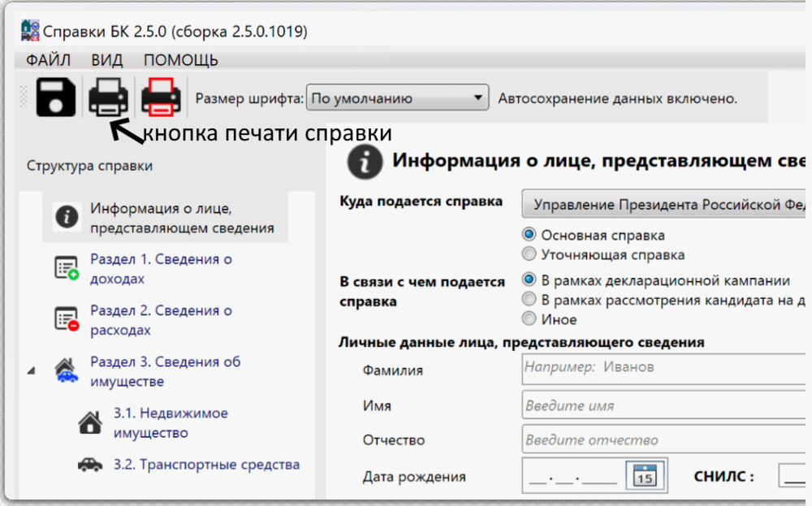
Task: Click the house-and-car icon of Раздел 3
Action: click(67, 370)
